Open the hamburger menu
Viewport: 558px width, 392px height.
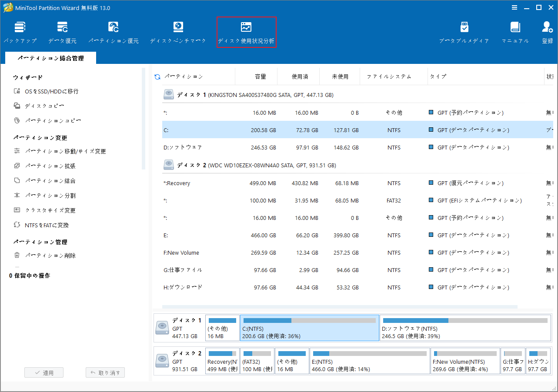tap(515, 7)
